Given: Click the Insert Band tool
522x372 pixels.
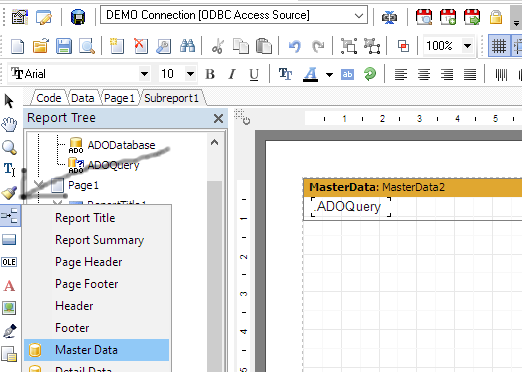Looking at the screenshot, I should pyautogui.click(x=9, y=216).
